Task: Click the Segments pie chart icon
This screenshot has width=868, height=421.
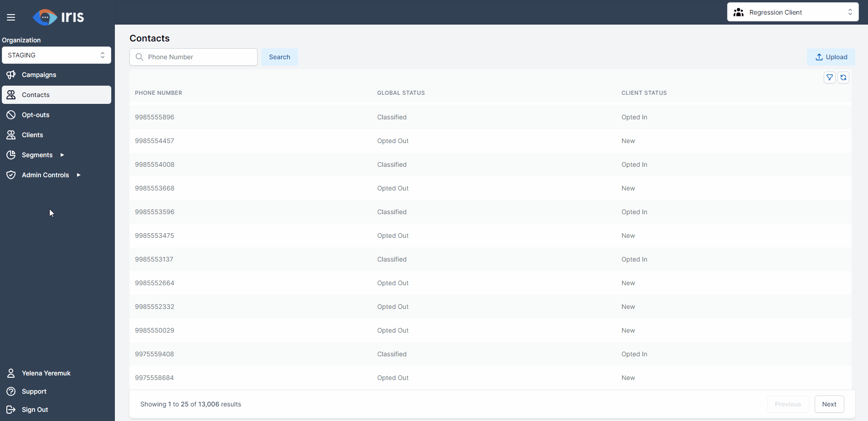Action: [11, 155]
